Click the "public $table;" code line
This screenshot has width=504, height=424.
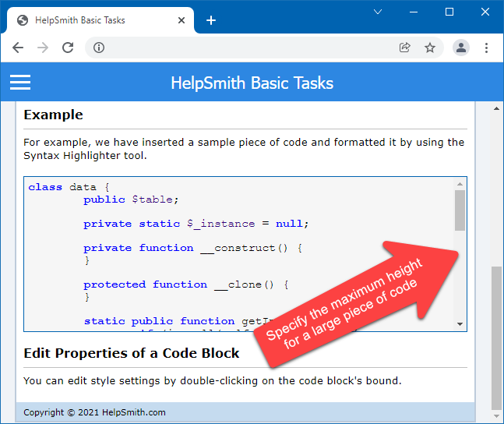coord(131,200)
